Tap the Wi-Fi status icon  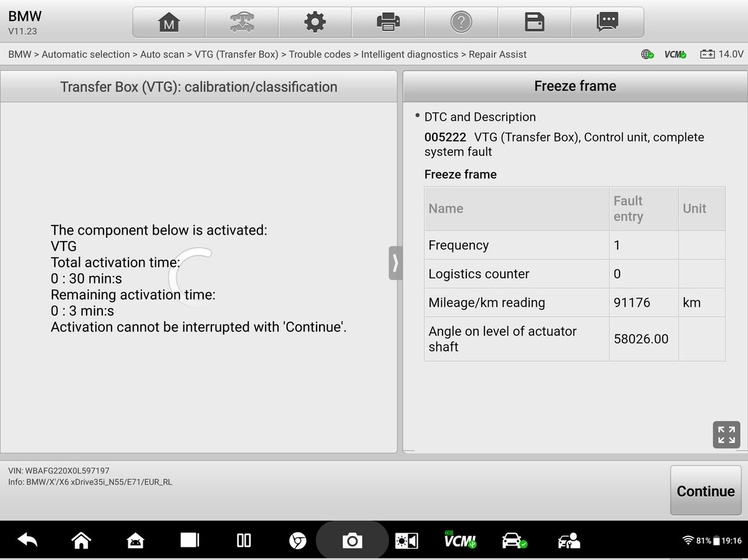click(689, 540)
